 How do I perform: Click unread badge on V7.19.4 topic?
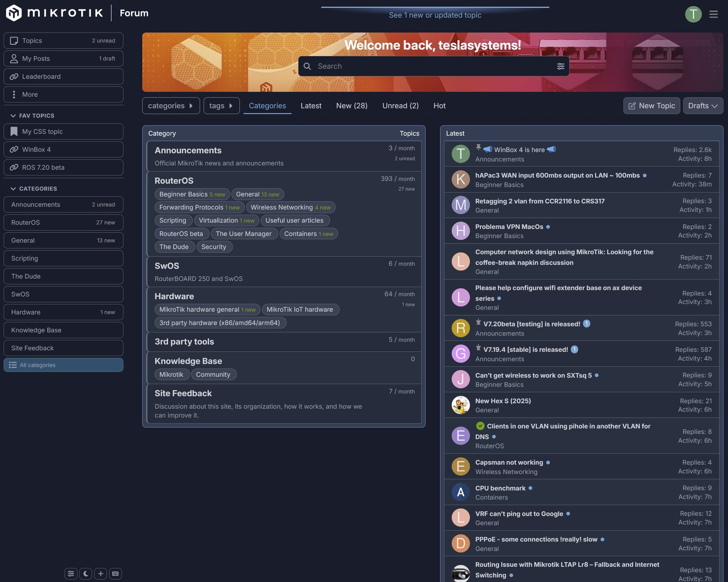tap(574, 349)
